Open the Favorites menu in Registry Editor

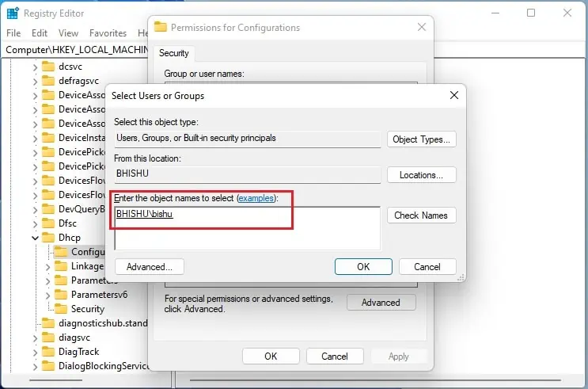click(108, 33)
